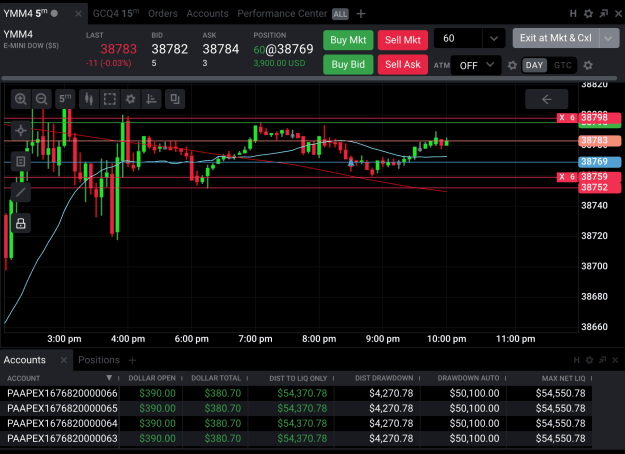
Task: Click the back arrow button on chart
Action: [546, 99]
